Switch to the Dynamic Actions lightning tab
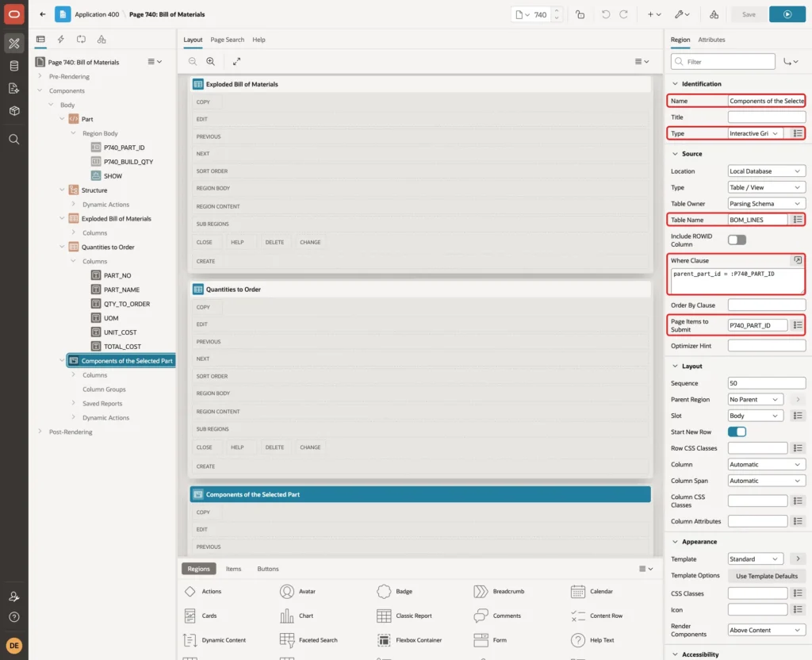Screen dimensions: 812x660 click(60, 40)
